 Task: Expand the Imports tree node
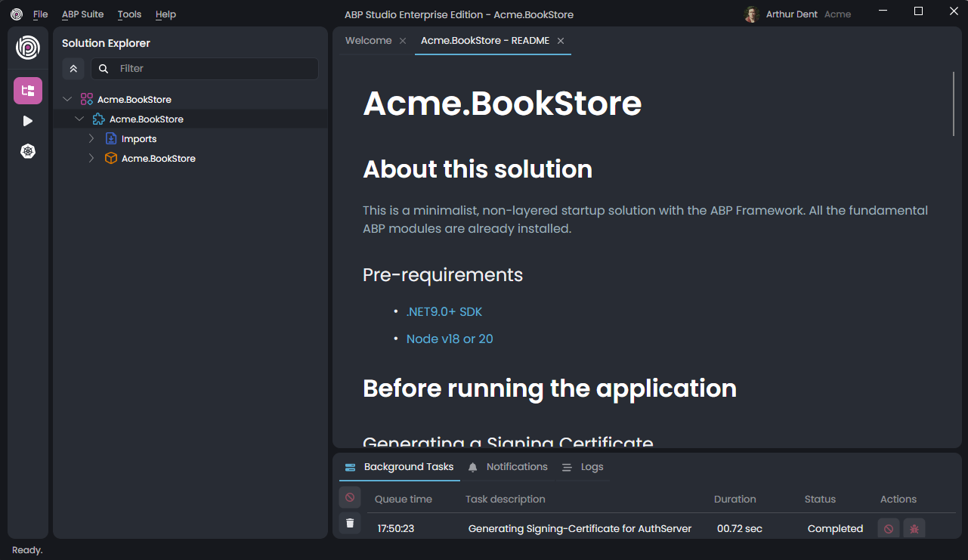pos(91,138)
